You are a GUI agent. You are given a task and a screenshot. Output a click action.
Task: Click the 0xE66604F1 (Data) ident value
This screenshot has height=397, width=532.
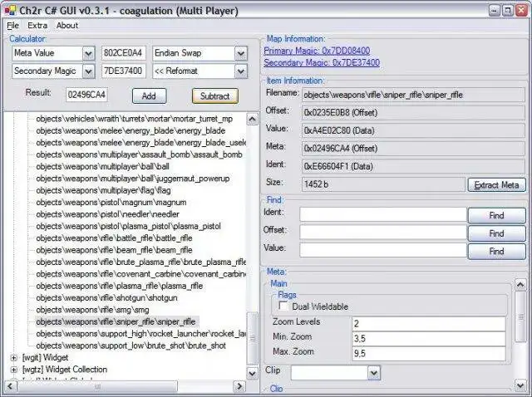tap(413, 166)
